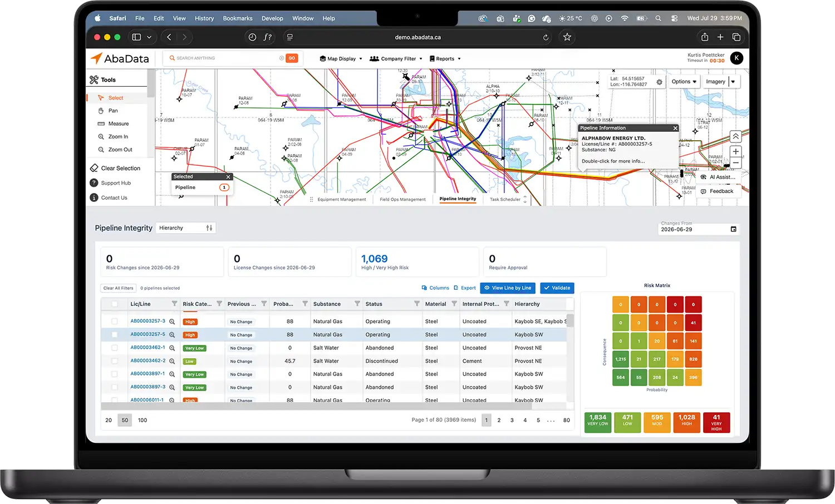Switch to Field Ops Management tab
Image resolution: width=835 pixels, height=504 pixels.
click(x=402, y=199)
